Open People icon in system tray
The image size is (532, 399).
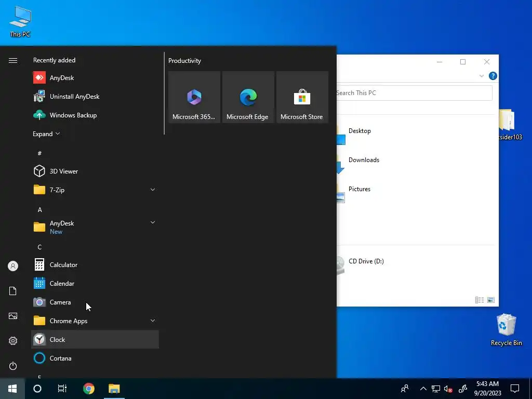tap(405, 389)
